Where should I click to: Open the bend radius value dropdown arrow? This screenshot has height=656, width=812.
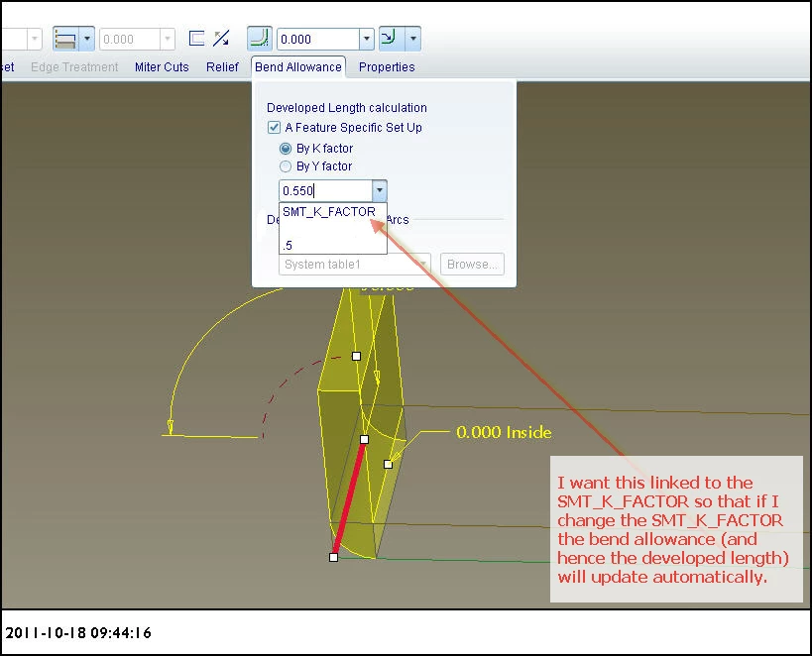click(x=367, y=39)
